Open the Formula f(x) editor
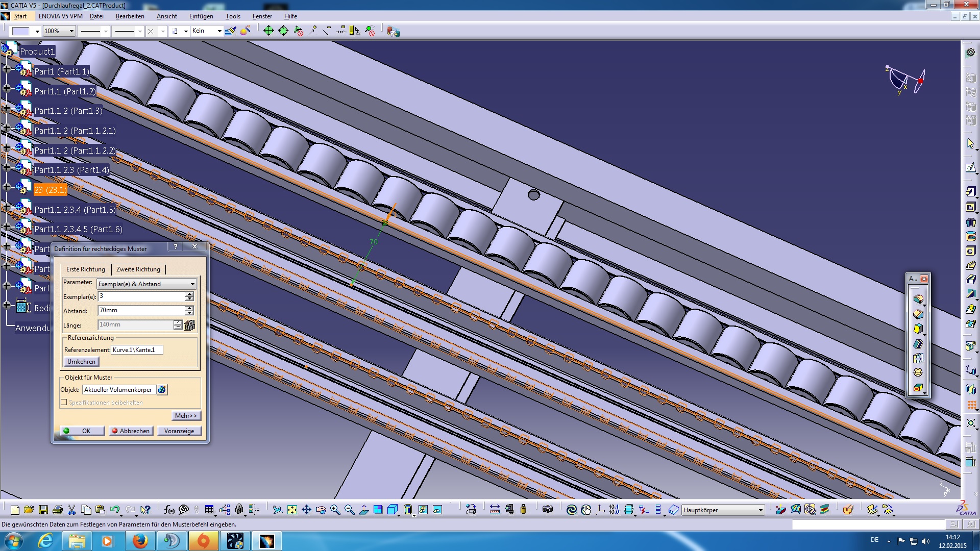The height and width of the screenshot is (551, 980). pos(169,510)
